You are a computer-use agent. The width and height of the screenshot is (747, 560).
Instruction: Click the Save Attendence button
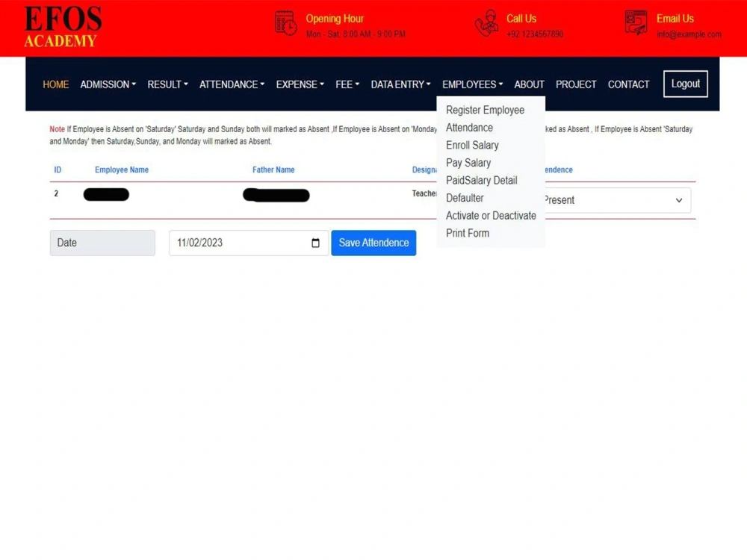[x=373, y=243]
